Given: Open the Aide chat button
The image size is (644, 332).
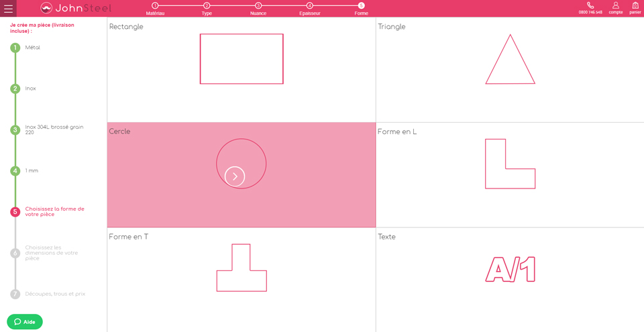Looking at the screenshot, I should pyautogui.click(x=25, y=322).
